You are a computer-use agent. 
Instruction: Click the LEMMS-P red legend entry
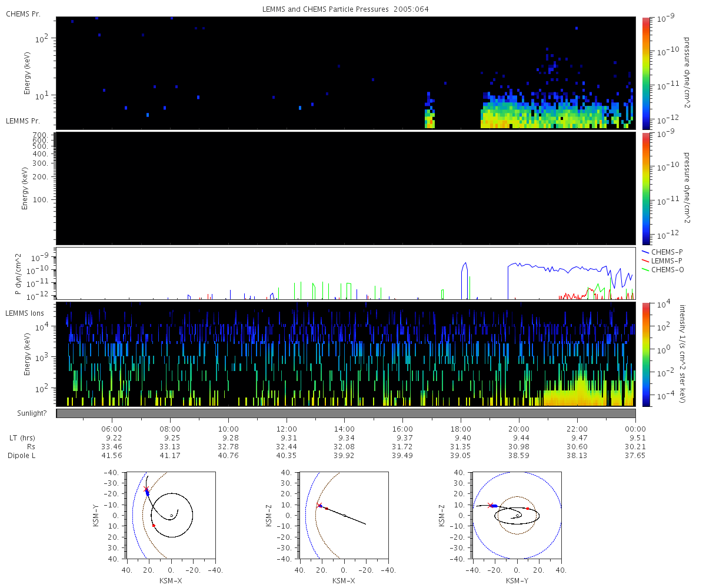663,260
